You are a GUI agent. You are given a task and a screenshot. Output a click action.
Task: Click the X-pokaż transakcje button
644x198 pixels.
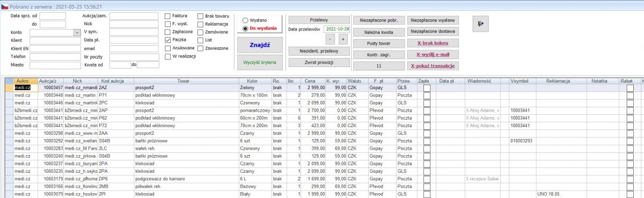[433, 66]
